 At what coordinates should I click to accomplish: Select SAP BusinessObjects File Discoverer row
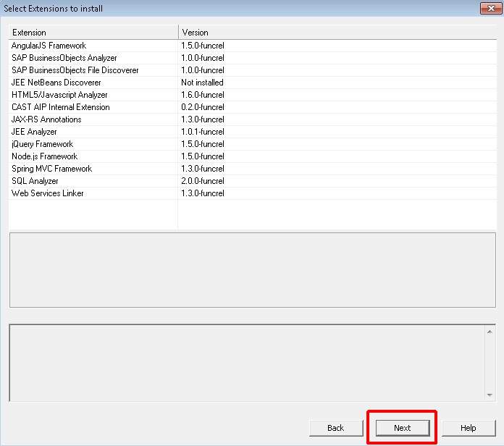click(253, 70)
